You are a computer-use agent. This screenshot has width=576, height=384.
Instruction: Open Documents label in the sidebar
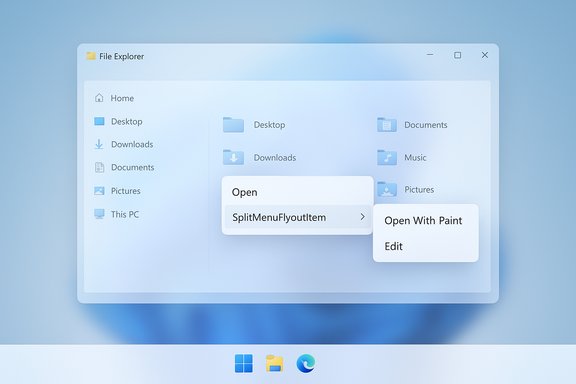tap(133, 167)
